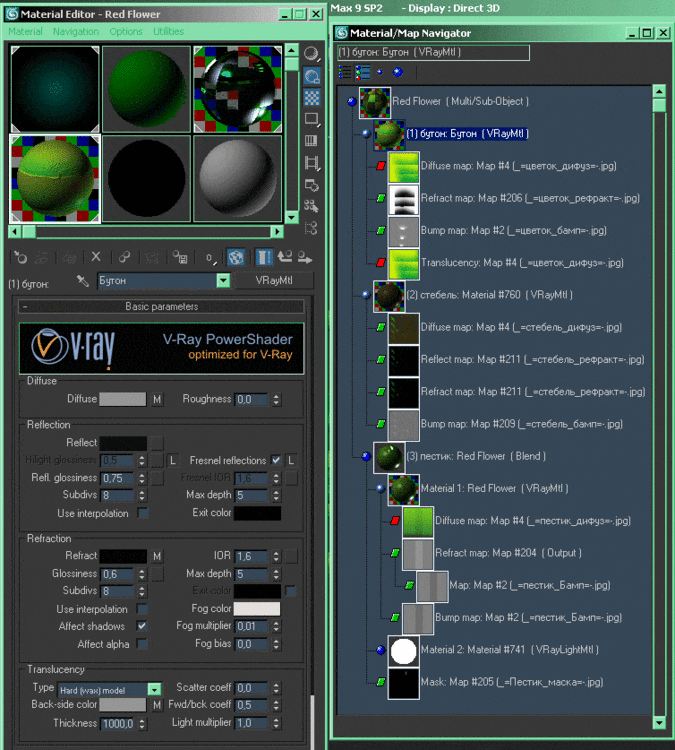The width and height of the screenshot is (675, 750).
Task: Select Material 2: Material #741 VRayLightMtl node
Action: click(509, 650)
